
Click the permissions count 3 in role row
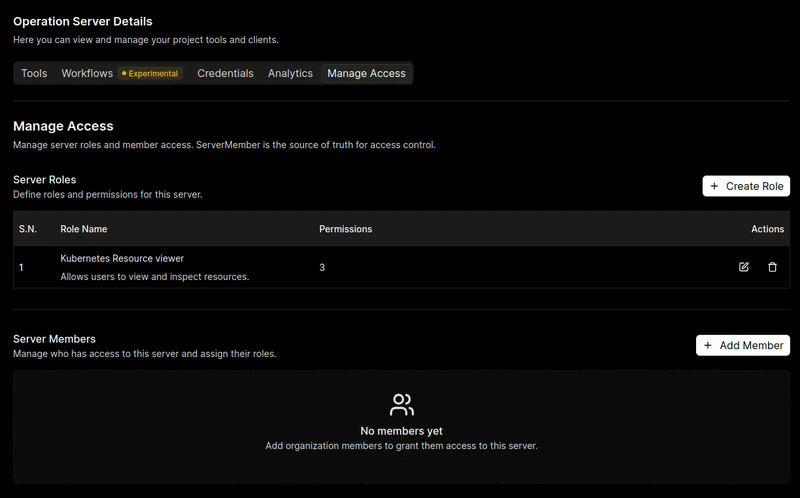click(x=322, y=268)
